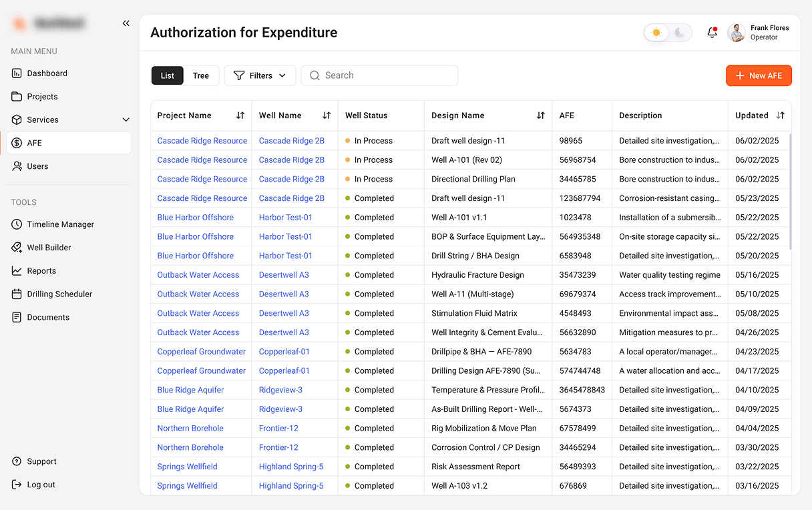
Task: Open the Filters dropdown
Action: coord(260,75)
